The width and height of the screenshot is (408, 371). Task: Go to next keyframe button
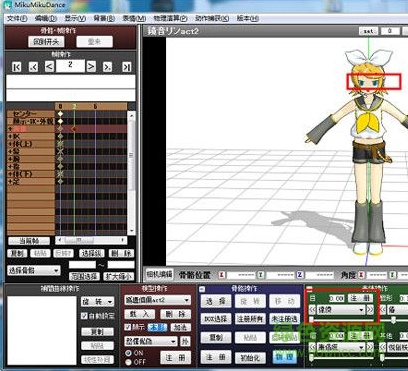click(107, 67)
